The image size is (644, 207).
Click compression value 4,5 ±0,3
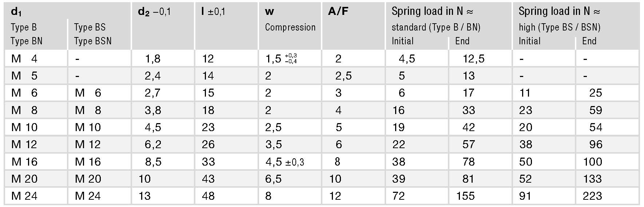click(285, 162)
